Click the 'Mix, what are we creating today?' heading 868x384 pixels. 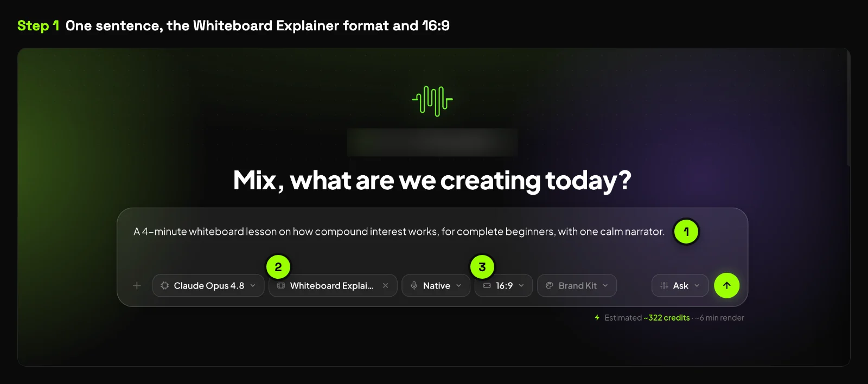pyautogui.click(x=432, y=180)
